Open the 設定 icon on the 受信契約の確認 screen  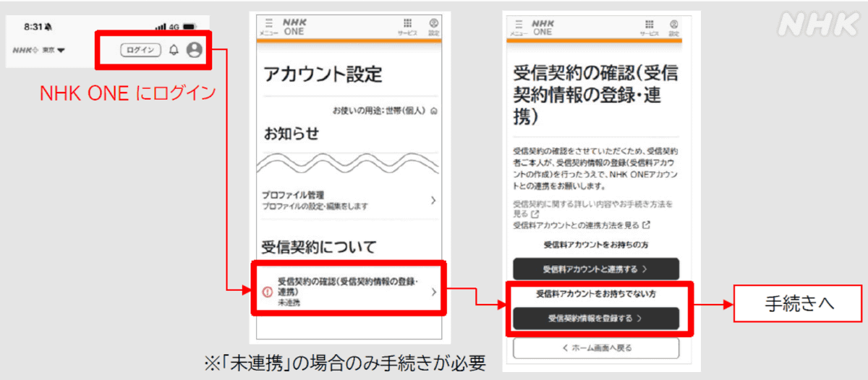[674, 28]
